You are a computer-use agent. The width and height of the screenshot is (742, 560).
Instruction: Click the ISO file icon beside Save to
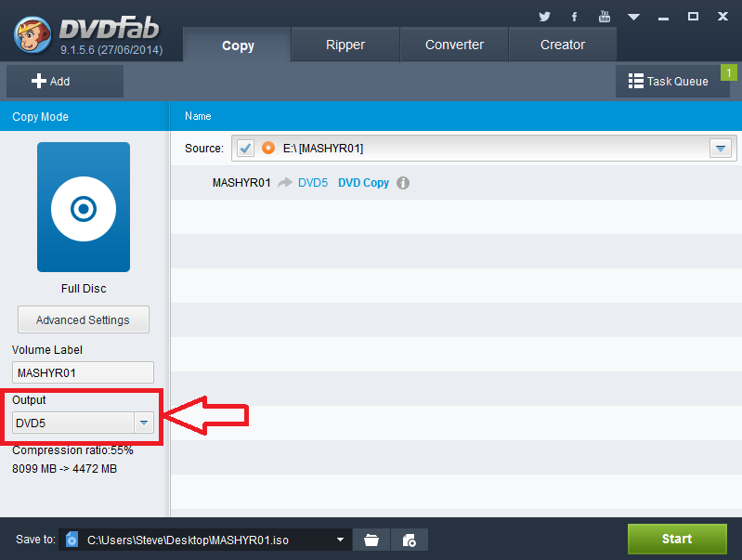click(x=72, y=540)
